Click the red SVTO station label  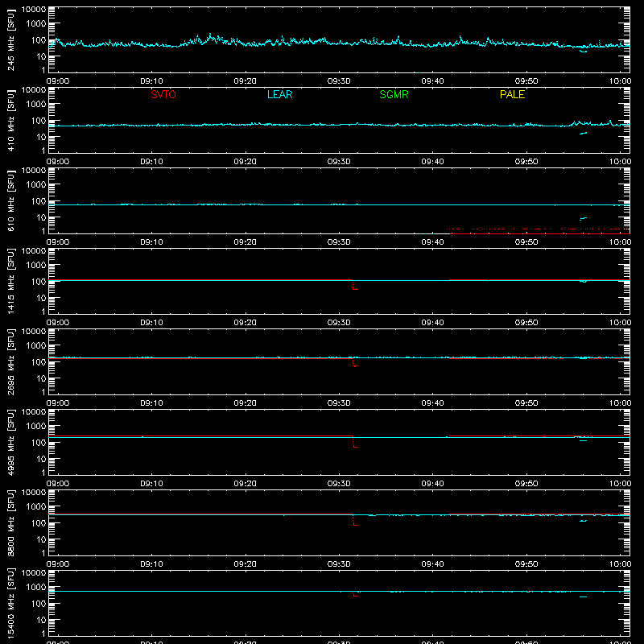click(163, 94)
